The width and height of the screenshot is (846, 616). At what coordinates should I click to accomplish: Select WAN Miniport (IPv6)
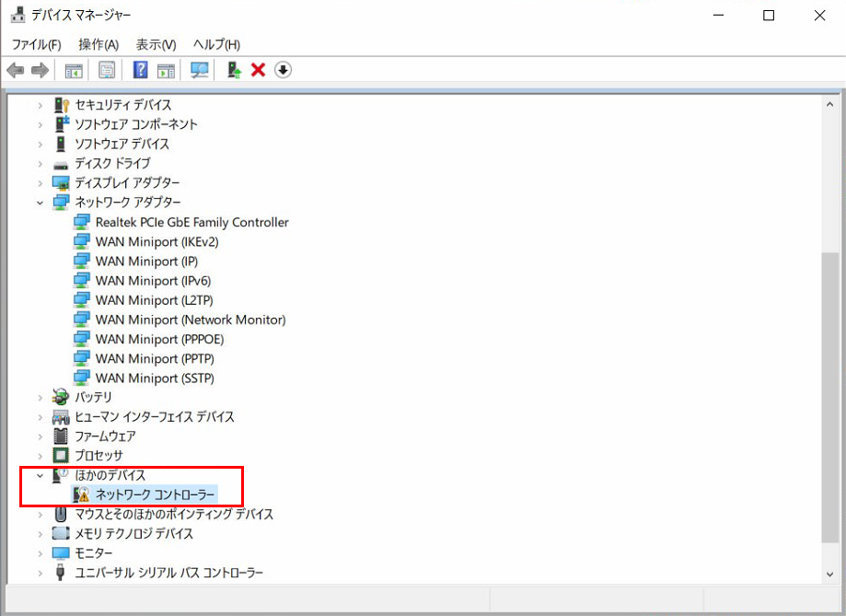[153, 281]
